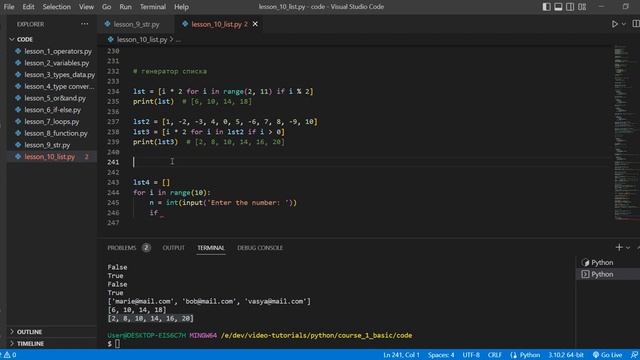
Task: Switch to DEBUG CONSOLE panel tab
Action: coord(260,248)
